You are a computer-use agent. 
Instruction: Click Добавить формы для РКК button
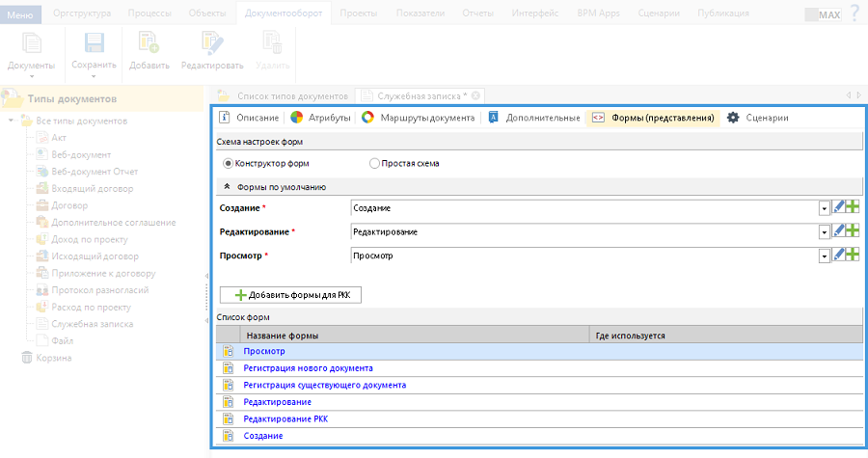pos(290,295)
